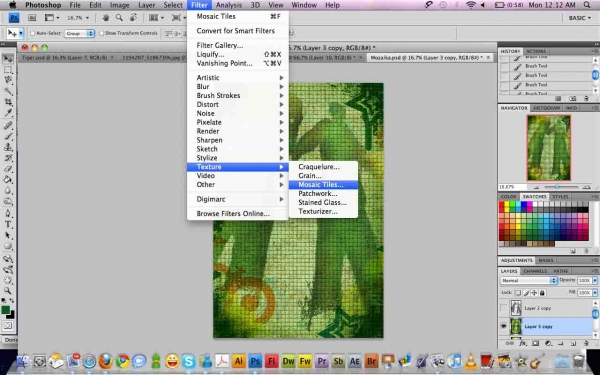Open the BASIC workspace switcher
Image resolution: width=600 pixels, height=375 pixels.
click(x=579, y=18)
